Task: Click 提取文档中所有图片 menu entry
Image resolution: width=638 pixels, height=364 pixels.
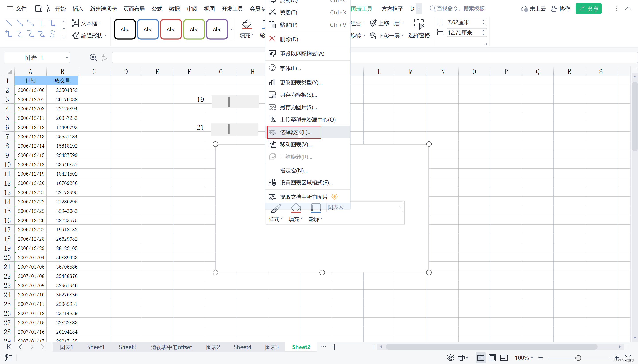Action: point(308,197)
